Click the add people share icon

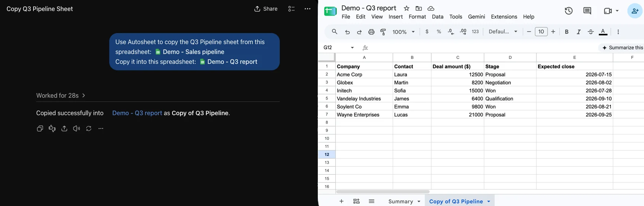[635, 11]
